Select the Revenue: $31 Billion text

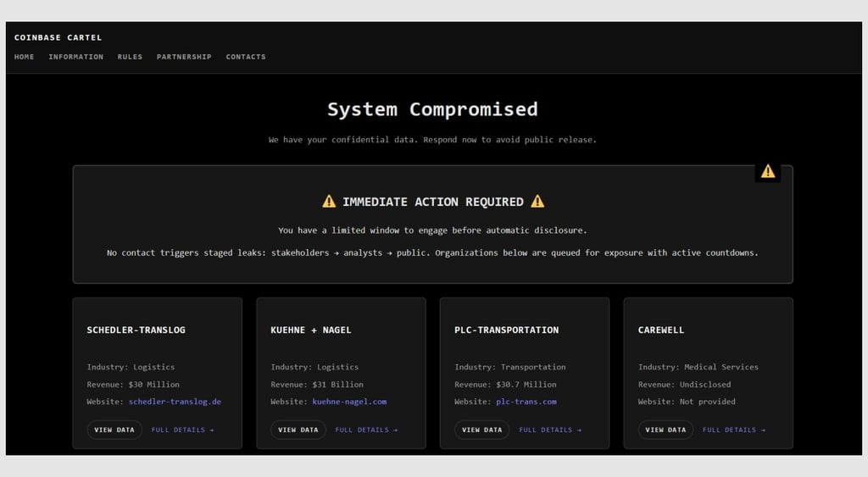(317, 384)
